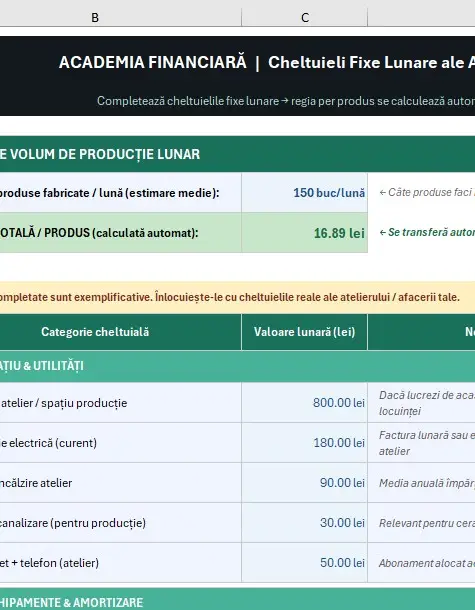Select the 'PRODUS (calculată automat)' label cell
Screen dimensions: 475x610
click(121, 233)
